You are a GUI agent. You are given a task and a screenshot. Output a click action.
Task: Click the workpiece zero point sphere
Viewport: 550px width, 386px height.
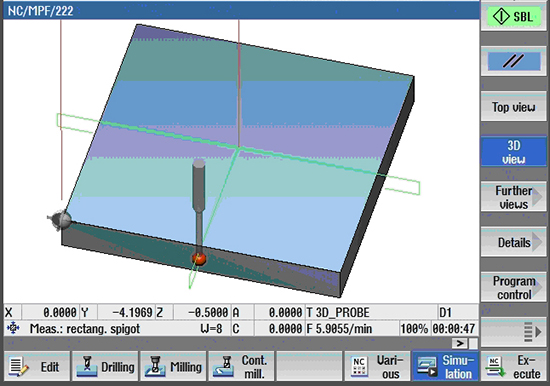[60, 220]
